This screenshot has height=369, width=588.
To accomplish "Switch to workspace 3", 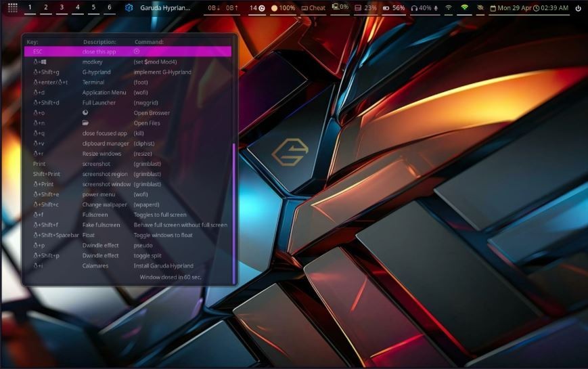I will [62, 7].
